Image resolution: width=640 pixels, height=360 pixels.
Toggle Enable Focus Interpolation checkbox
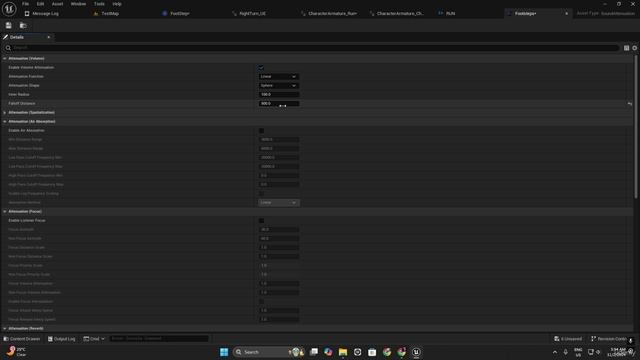tap(261, 301)
